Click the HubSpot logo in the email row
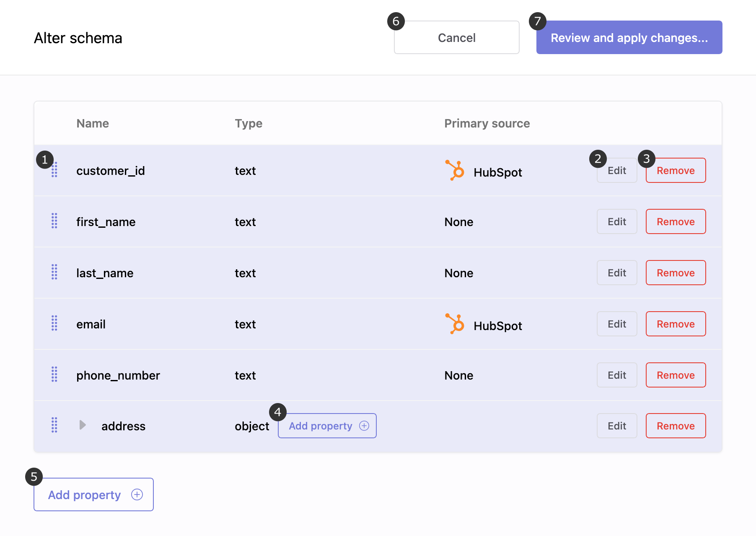756x536 pixels. pyautogui.click(x=455, y=324)
